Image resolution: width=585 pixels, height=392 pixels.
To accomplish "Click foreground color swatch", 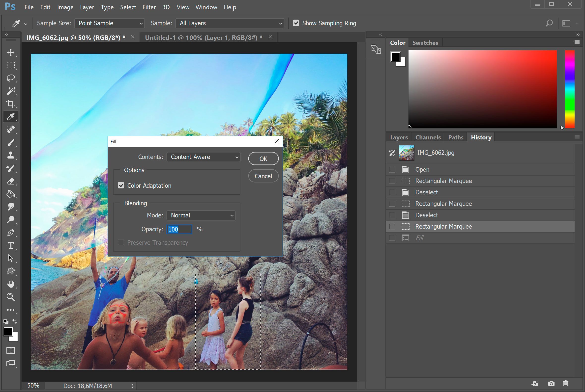I will (x=7, y=332).
